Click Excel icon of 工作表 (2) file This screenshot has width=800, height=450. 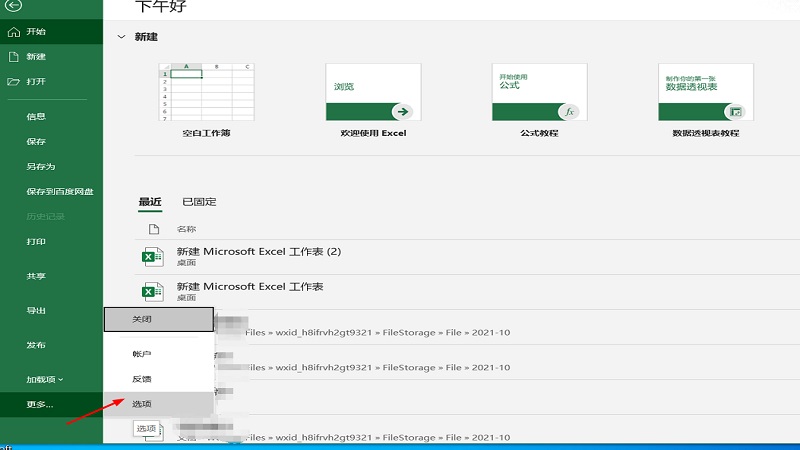tap(153, 257)
